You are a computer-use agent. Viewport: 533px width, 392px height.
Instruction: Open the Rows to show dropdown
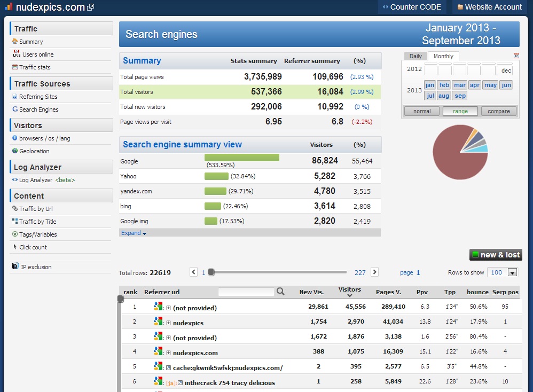[512, 272]
